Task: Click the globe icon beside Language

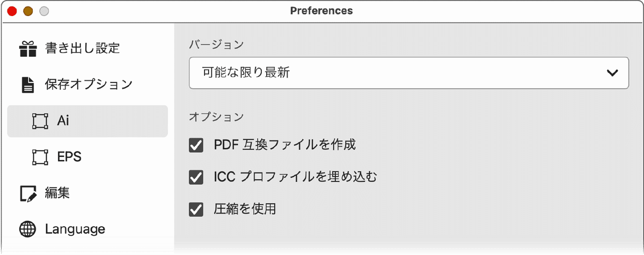Action: point(28,229)
